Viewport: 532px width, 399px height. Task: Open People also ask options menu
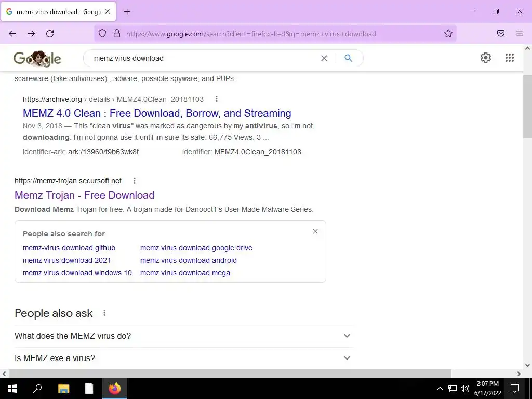(x=104, y=313)
